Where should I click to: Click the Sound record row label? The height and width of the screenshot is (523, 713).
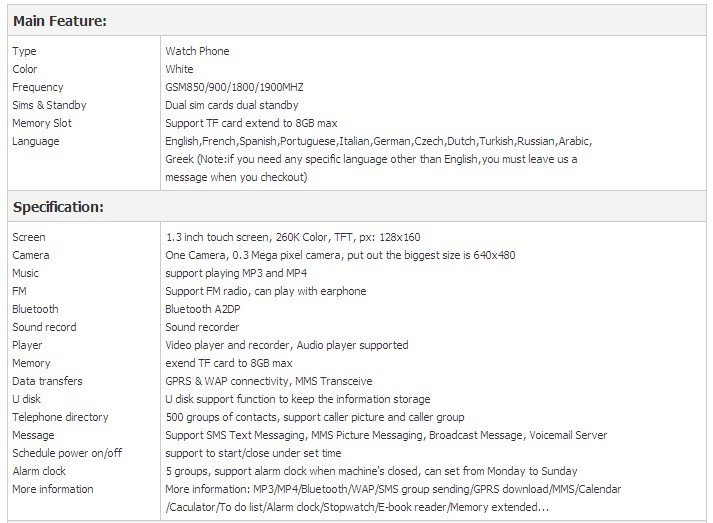[x=44, y=327]
